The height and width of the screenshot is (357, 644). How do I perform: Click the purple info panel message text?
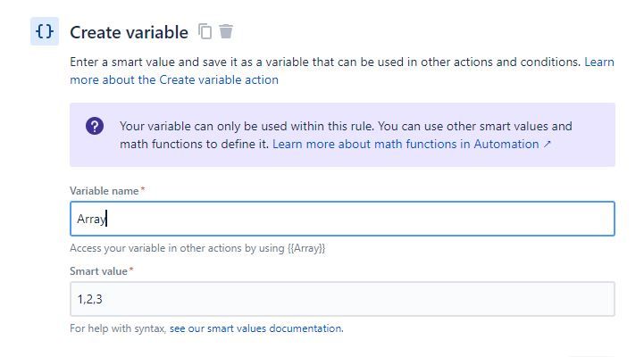pos(346,135)
